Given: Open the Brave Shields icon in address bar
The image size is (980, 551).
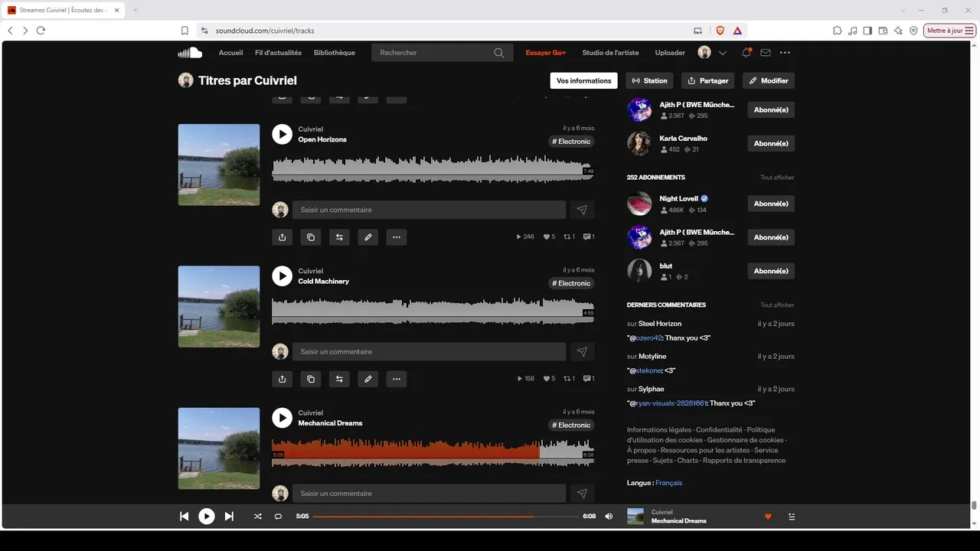Looking at the screenshot, I should point(720,31).
